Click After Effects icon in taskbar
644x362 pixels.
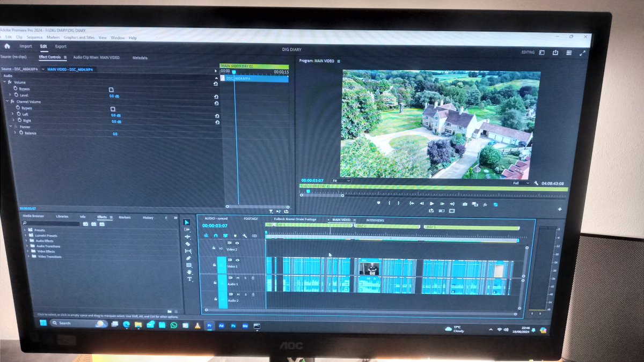point(221,326)
